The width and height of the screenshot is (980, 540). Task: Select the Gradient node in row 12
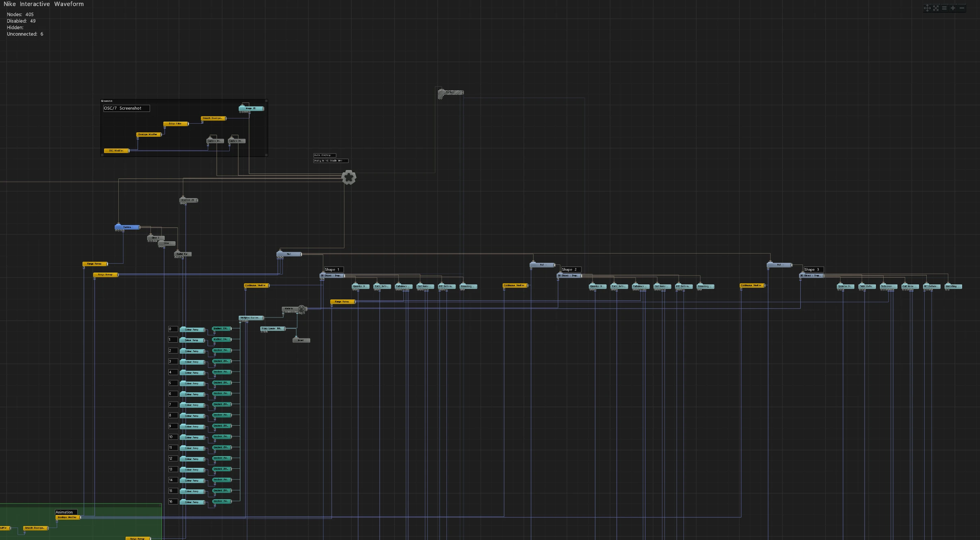[222, 458]
